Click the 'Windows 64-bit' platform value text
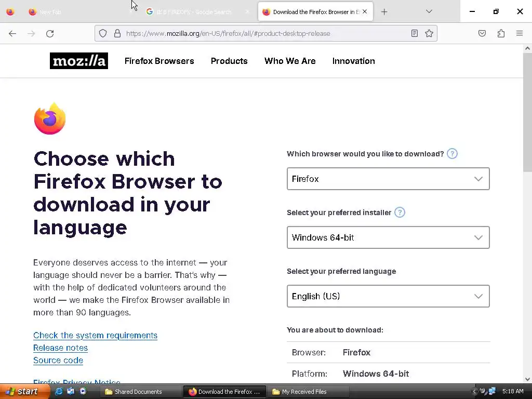The width and height of the screenshot is (532, 399). (x=376, y=374)
